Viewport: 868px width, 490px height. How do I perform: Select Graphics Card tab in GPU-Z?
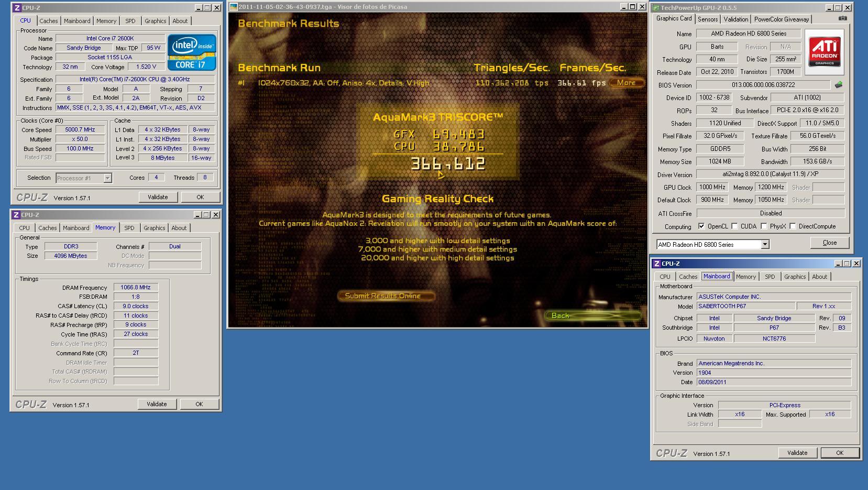pos(674,18)
